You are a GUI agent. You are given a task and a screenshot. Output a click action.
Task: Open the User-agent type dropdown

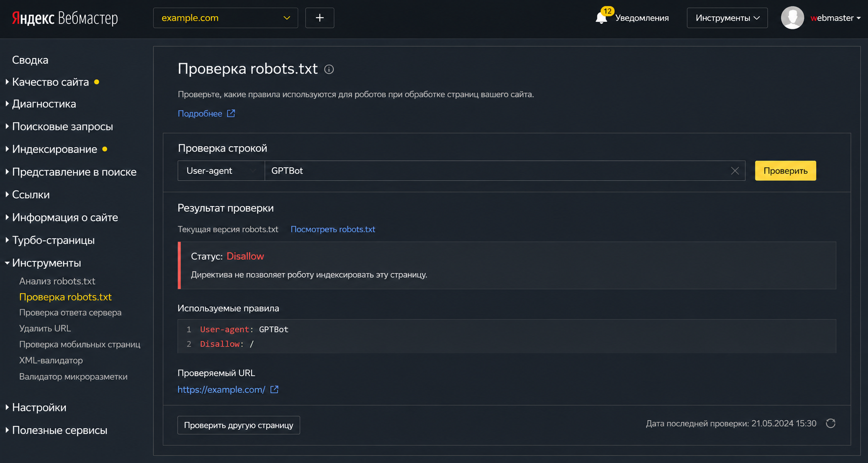[x=221, y=171]
